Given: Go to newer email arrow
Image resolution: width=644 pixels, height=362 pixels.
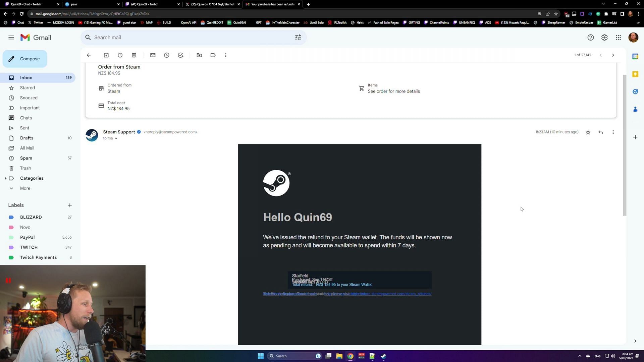Looking at the screenshot, I should (x=601, y=55).
